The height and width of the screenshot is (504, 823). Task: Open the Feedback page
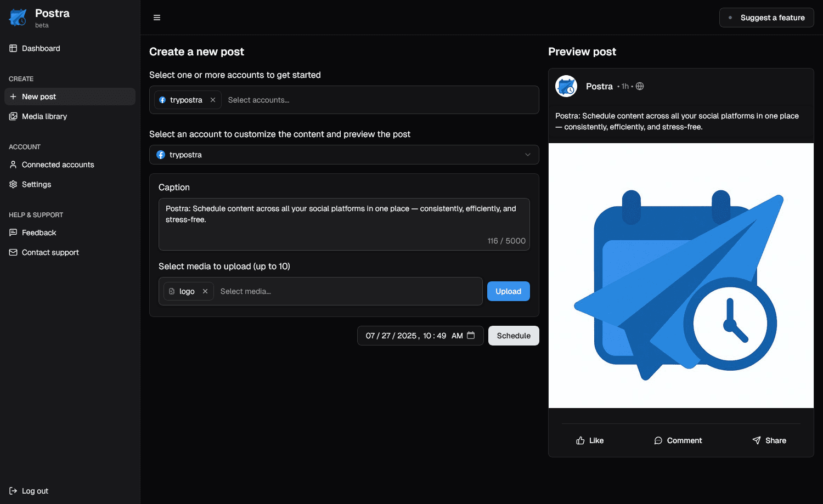pyautogui.click(x=70, y=233)
